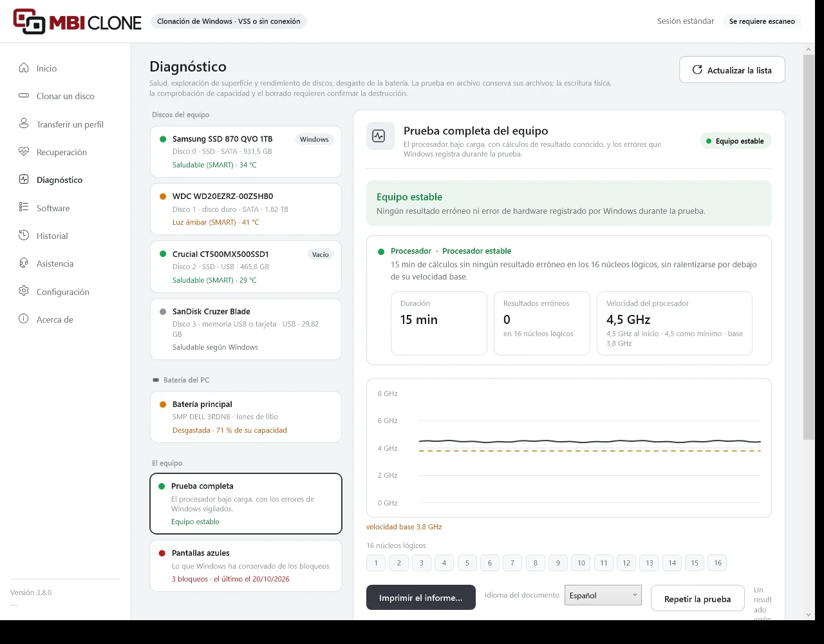Open the Asistencia section
Screen dimensions: 824x644
66,263
